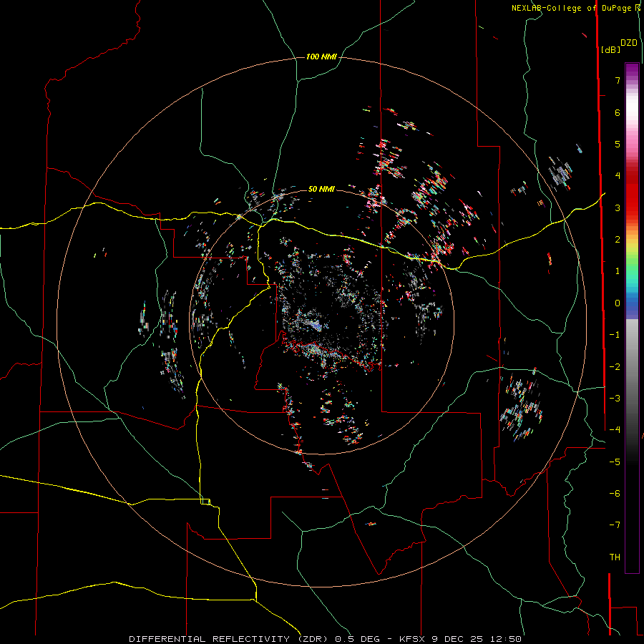Click the color scale label 2
Image resolution: width=644 pixels, height=644 pixels.
pyautogui.click(x=618, y=240)
